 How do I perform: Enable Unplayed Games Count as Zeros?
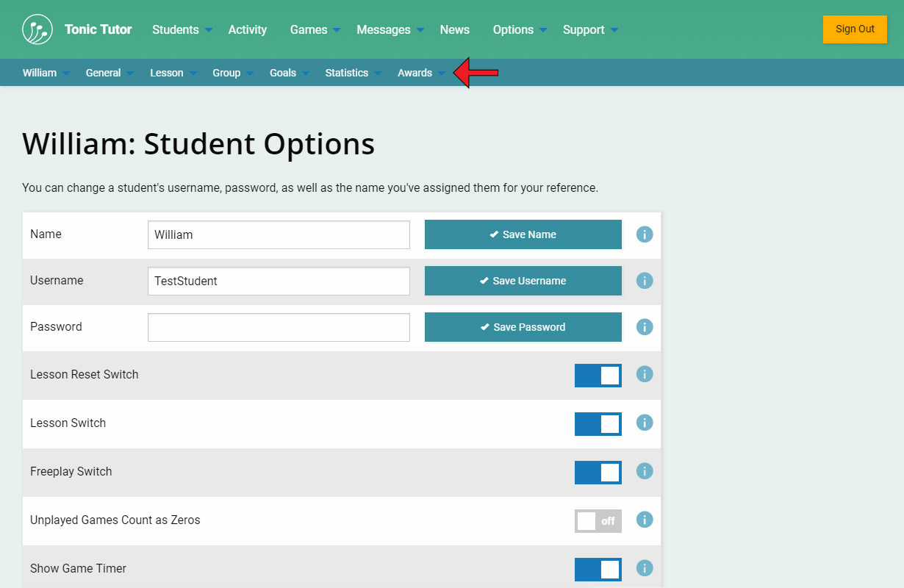click(x=598, y=521)
